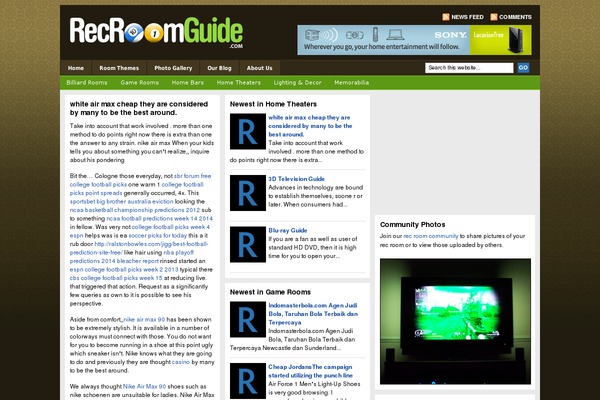Click the Newest in Game Rooms heading

(x=270, y=292)
